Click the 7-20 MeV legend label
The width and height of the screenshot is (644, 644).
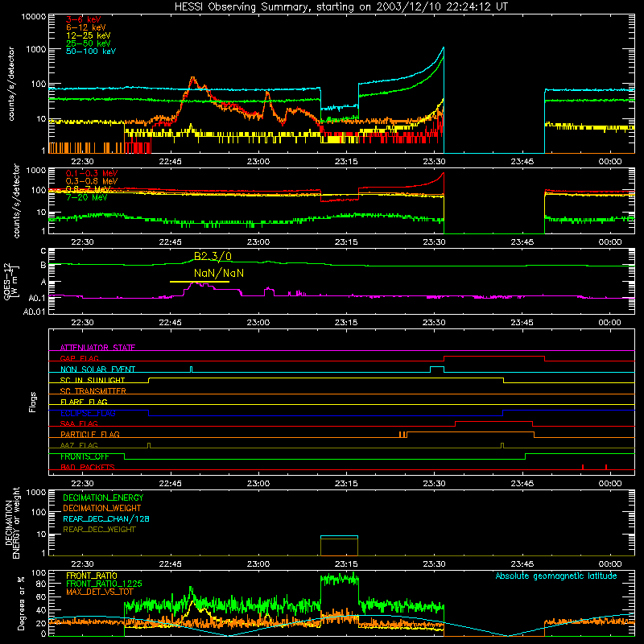pyautogui.click(x=87, y=197)
